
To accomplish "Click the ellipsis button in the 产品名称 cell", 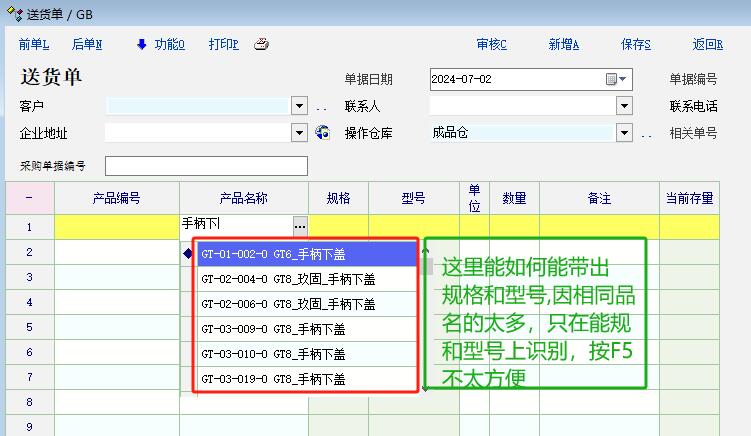I will [x=300, y=226].
